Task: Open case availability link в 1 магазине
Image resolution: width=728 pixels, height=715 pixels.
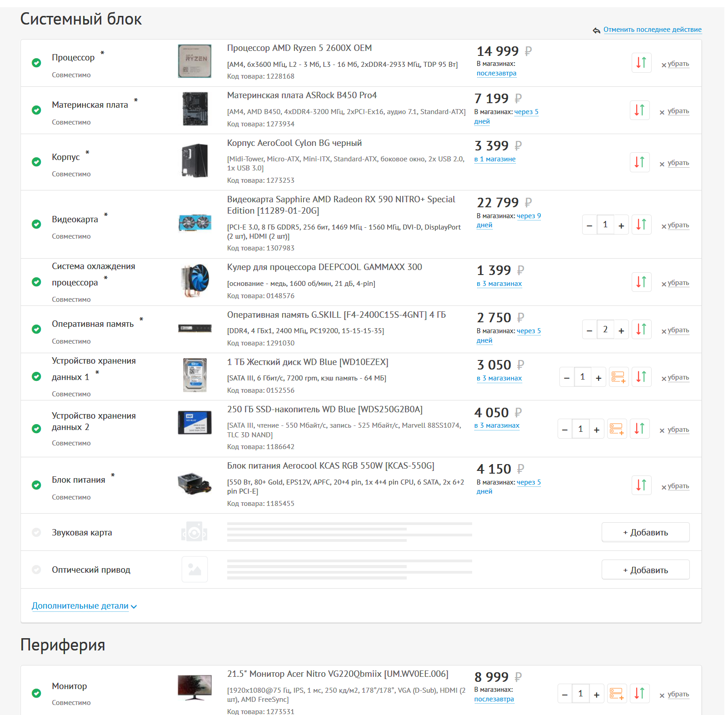Action: [x=495, y=159]
